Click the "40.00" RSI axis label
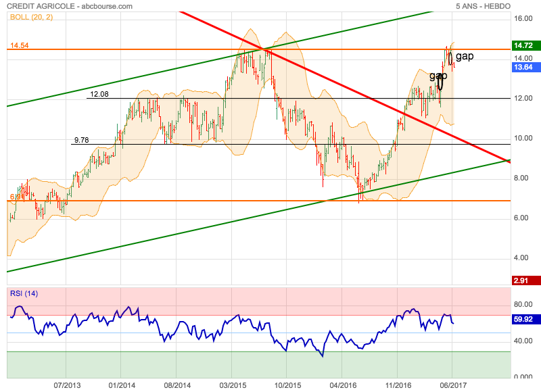This screenshot has width=541, height=392. tap(523, 341)
